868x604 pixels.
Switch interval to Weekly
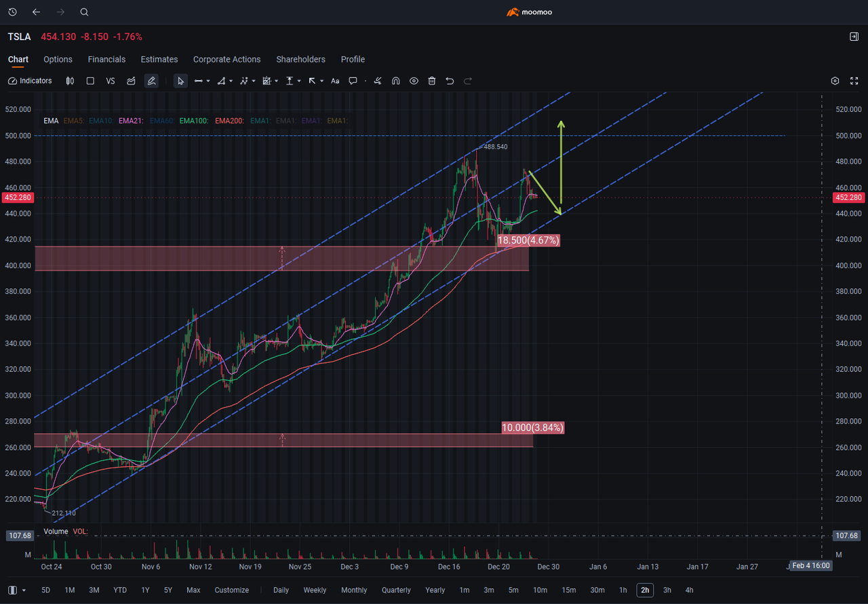point(315,590)
